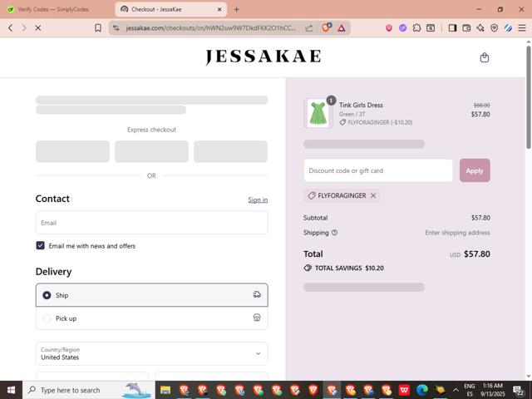Open Microsoft Edge from the taskbar
Screen dimensions: 532x399
click(x=421, y=390)
